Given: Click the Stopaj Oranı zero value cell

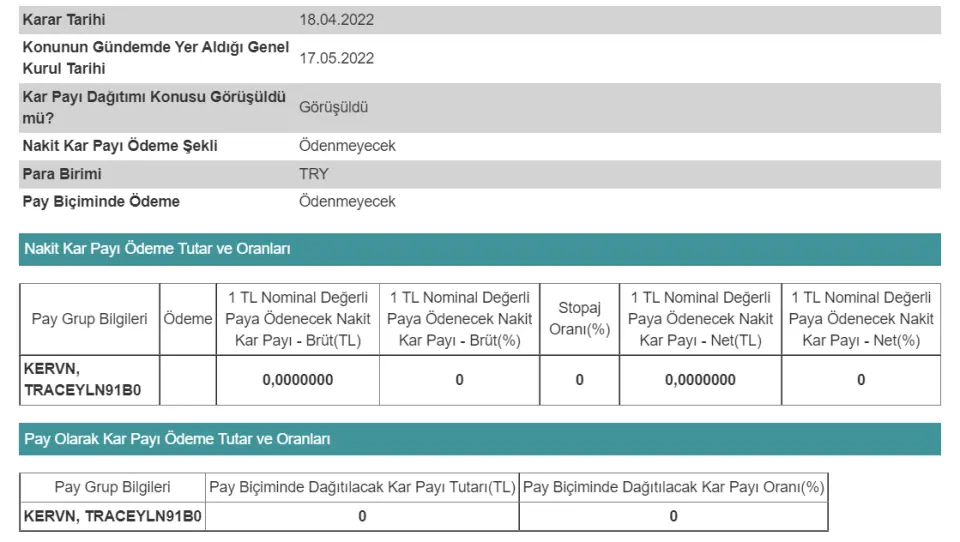Looking at the screenshot, I should tap(580, 380).
